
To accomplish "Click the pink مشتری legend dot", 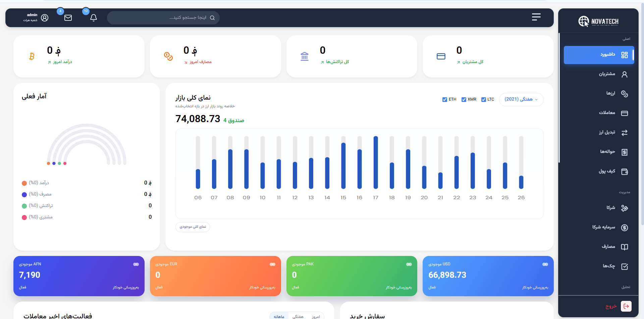I will [24, 217].
